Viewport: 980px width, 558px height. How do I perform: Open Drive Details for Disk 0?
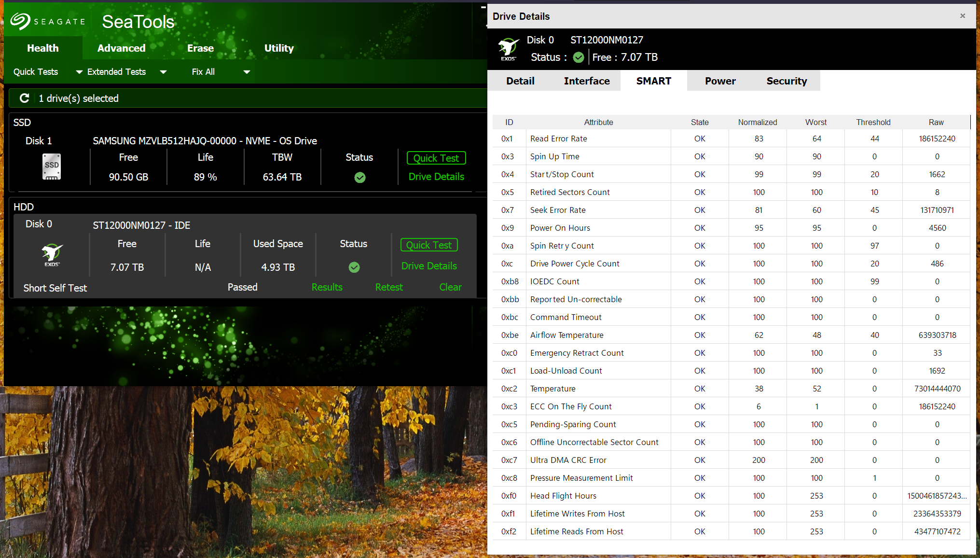click(429, 266)
